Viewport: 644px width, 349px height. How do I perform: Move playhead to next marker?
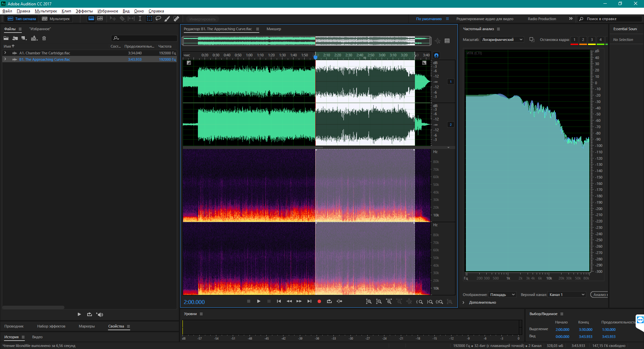(309, 301)
